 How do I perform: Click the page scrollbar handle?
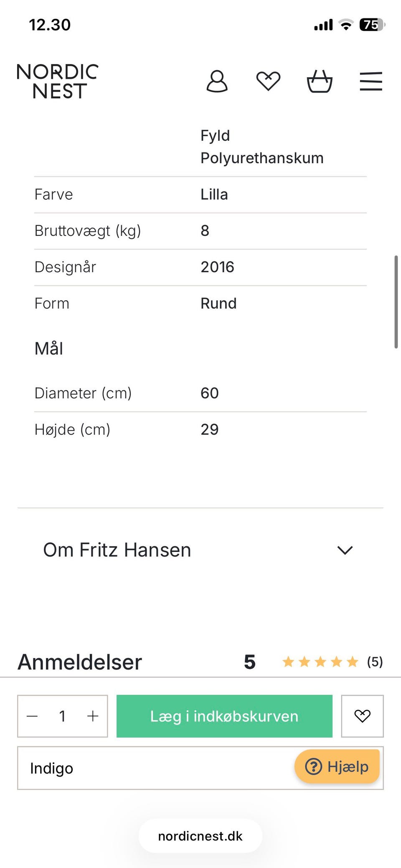396,302
